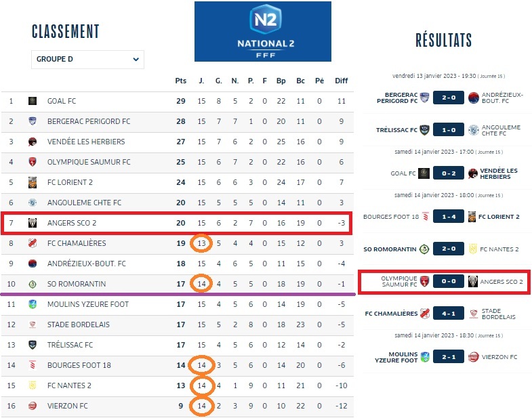Click the Bergerac 2-0 Andrézieux score box

click(x=448, y=98)
